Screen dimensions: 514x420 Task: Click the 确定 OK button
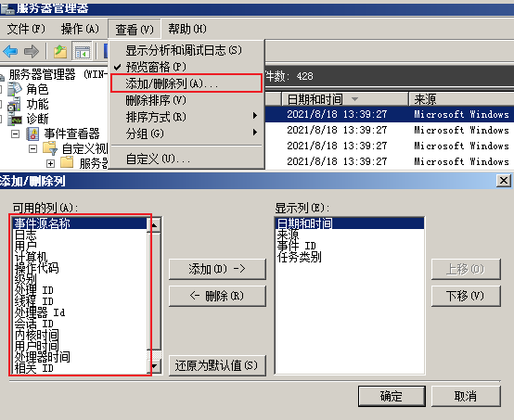point(392,396)
